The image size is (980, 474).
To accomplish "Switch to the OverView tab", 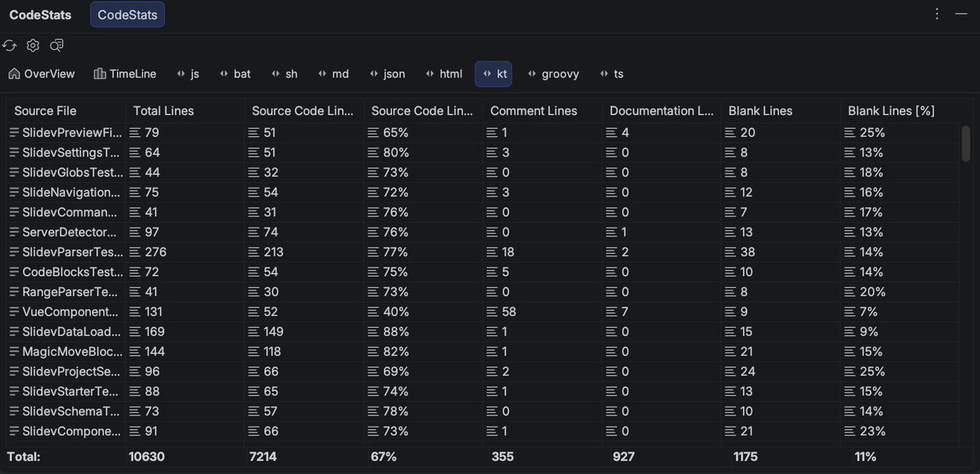I will (42, 73).
